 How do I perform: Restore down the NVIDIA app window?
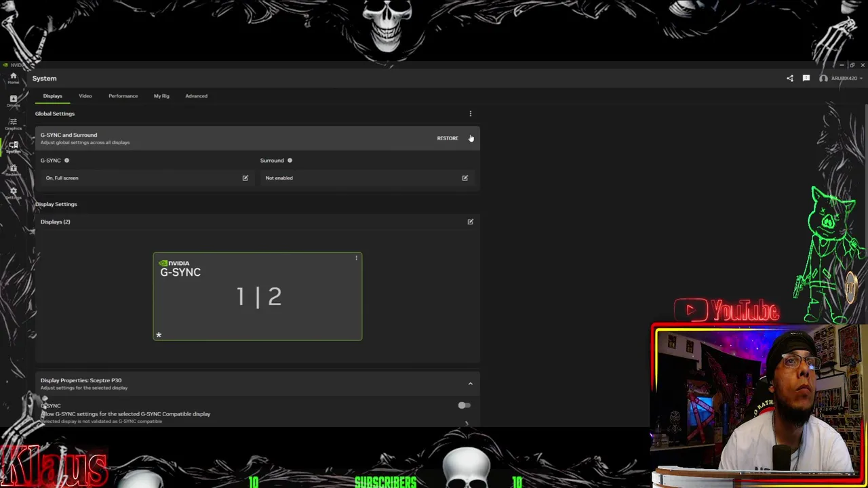(x=852, y=65)
